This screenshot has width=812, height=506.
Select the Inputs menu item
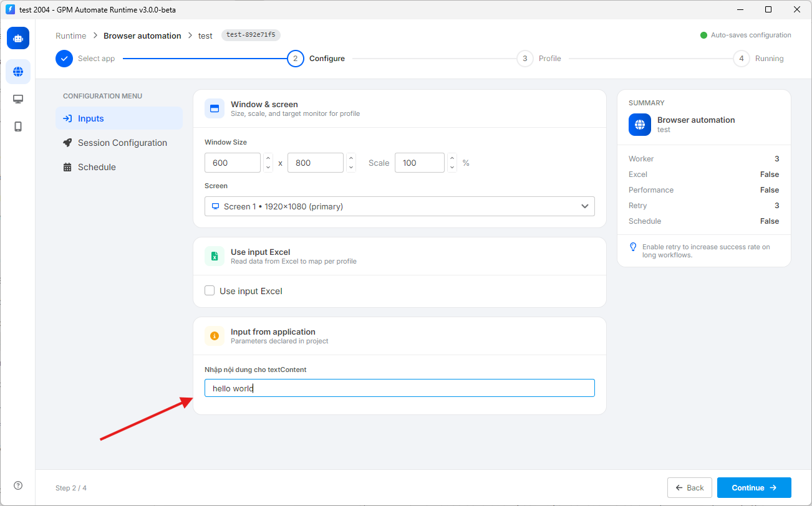(119, 118)
